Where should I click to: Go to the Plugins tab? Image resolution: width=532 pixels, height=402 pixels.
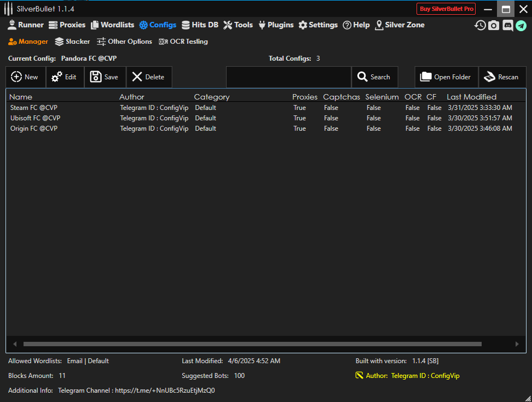pos(276,25)
